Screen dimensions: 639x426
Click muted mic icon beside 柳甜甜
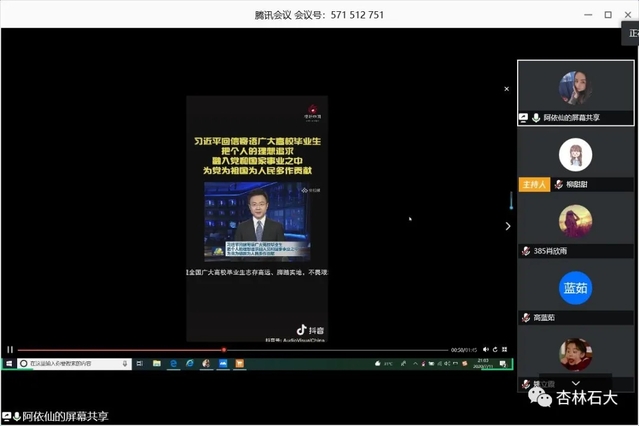(557, 184)
